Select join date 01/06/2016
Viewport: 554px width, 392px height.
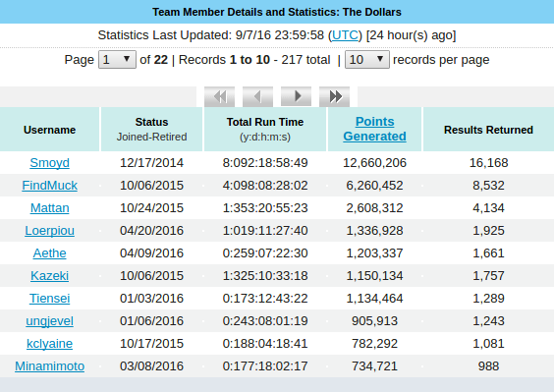click(x=151, y=321)
